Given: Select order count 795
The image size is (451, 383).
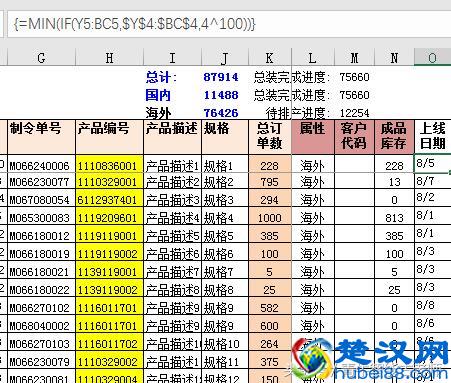Looking at the screenshot, I should (270, 182).
